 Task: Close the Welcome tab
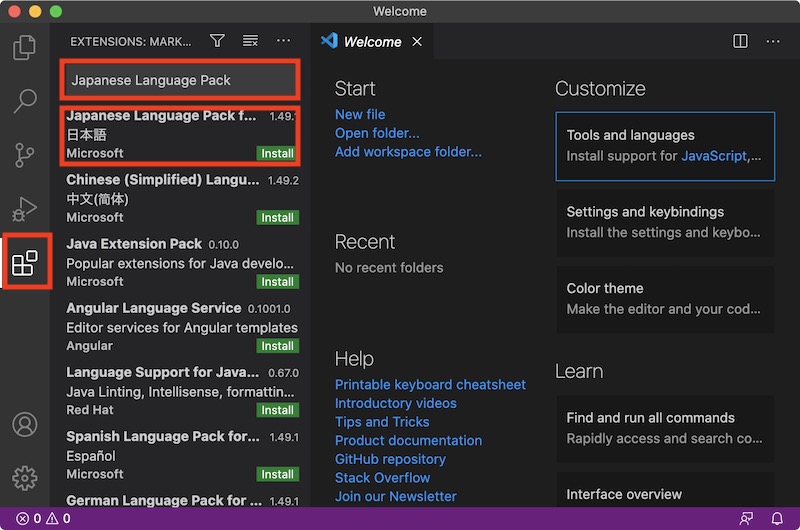point(417,42)
